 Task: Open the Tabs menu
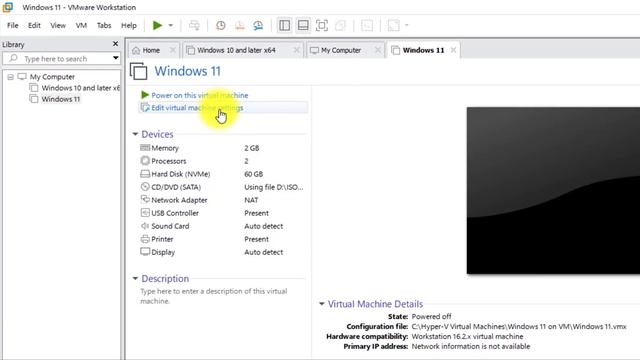coord(104,25)
